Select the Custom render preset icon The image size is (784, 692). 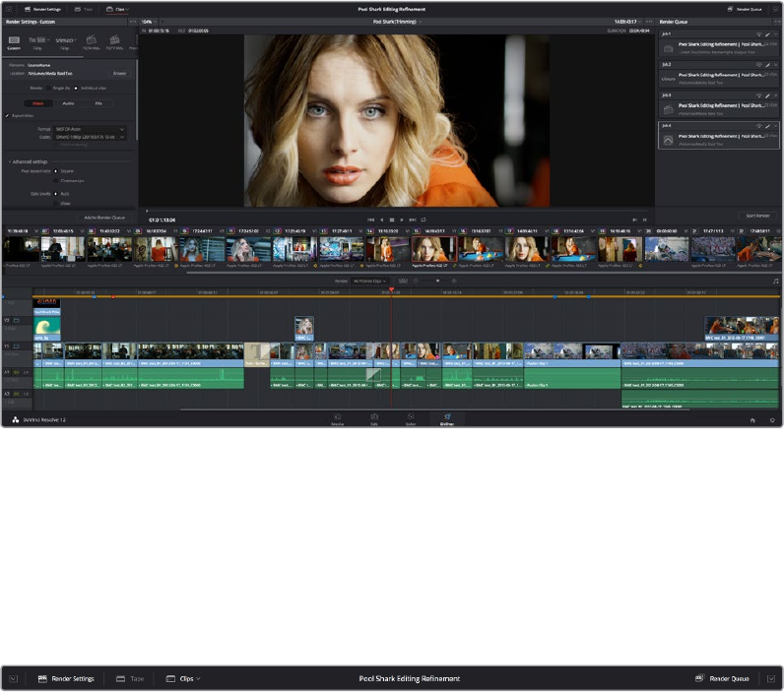click(14, 40)
